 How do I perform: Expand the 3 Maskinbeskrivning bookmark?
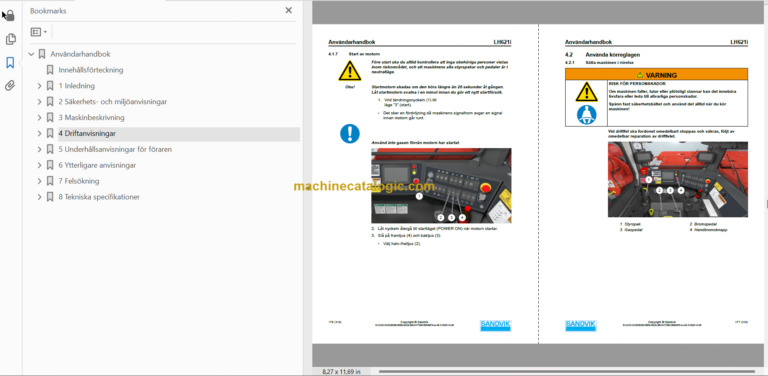click(40, 118)
